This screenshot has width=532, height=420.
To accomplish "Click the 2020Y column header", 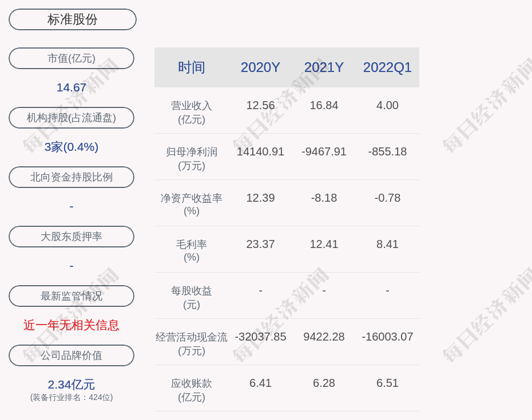I will pos(260,67).
